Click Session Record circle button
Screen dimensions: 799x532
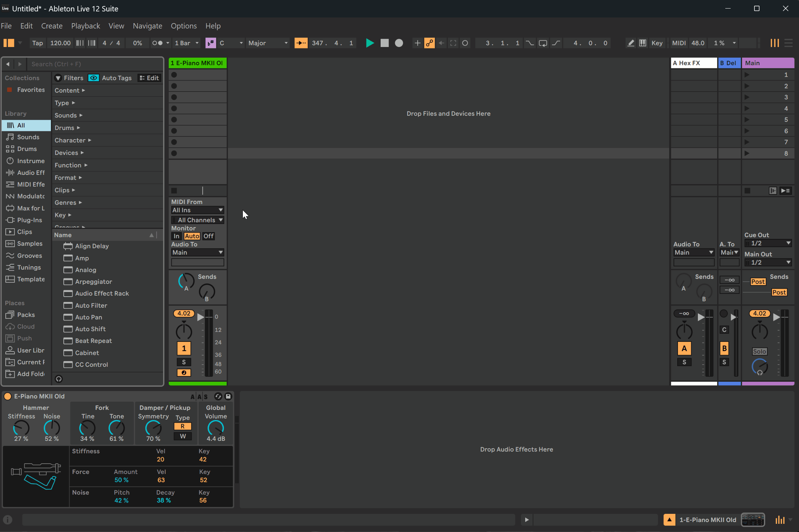click(465, 43)
